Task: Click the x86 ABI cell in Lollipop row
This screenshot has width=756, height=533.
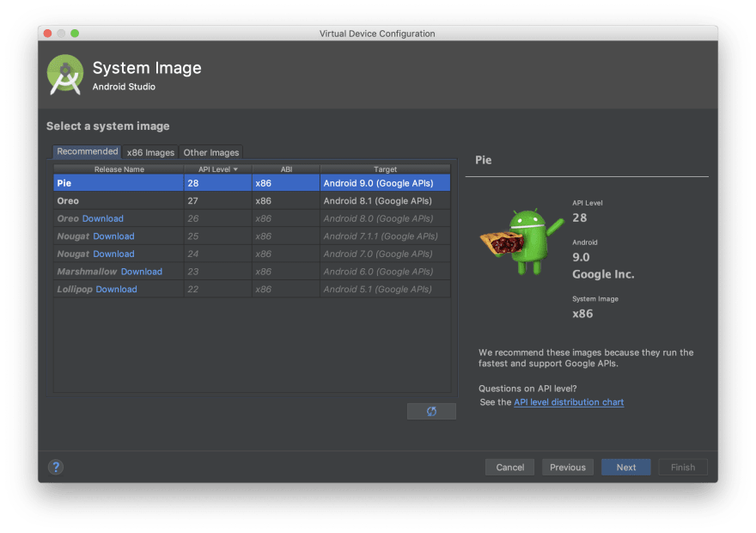Action: pos(286,289)
